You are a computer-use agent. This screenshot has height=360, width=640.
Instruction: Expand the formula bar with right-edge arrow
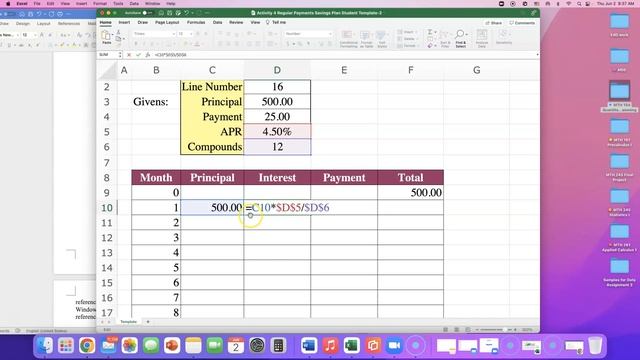click(x=537, y=55)
